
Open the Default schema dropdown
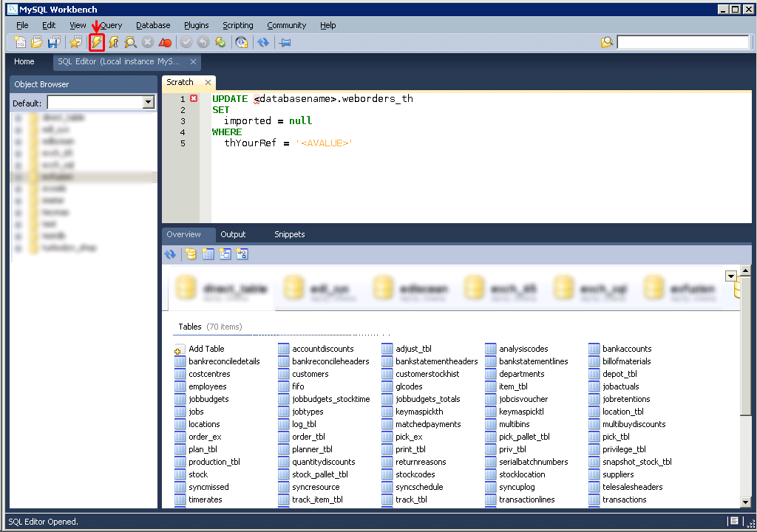click(148, 103)
